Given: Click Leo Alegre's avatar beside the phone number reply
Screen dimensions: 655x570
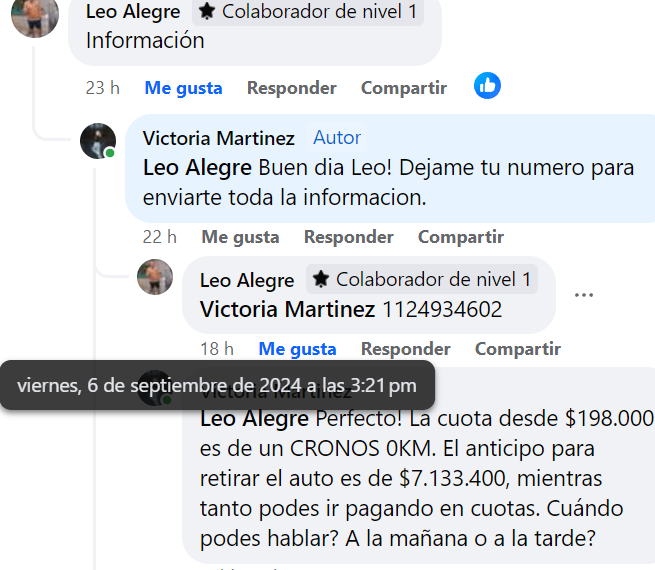Looking at the screenshot, I should click(x=155, y=277).
